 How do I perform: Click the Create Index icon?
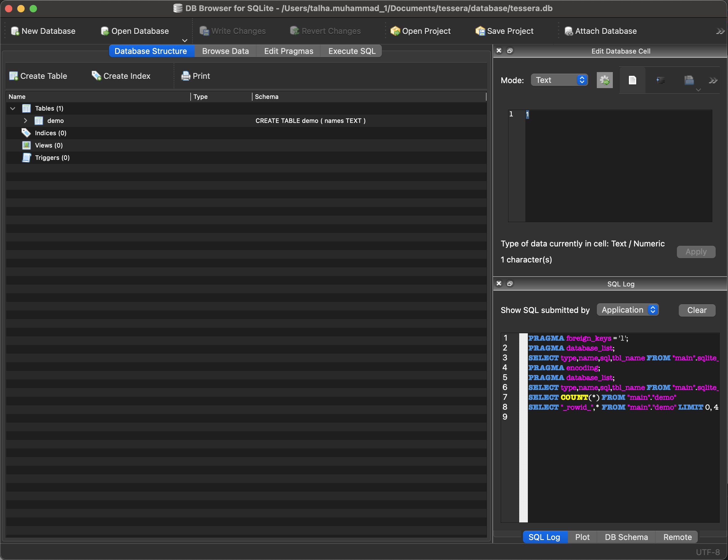coord(96,76)
